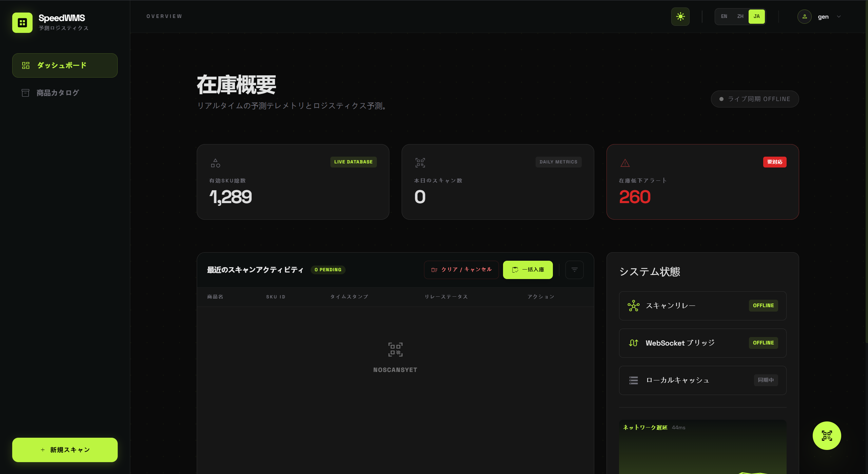Click the 在庫概要 page heading
The image size is (868, 474).
tap(236, 85)
